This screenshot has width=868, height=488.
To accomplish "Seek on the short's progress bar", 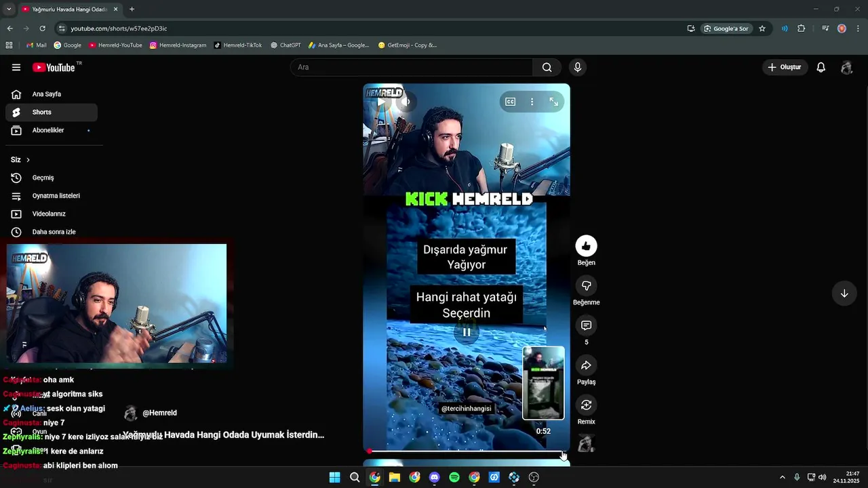I will coord(467,451).
